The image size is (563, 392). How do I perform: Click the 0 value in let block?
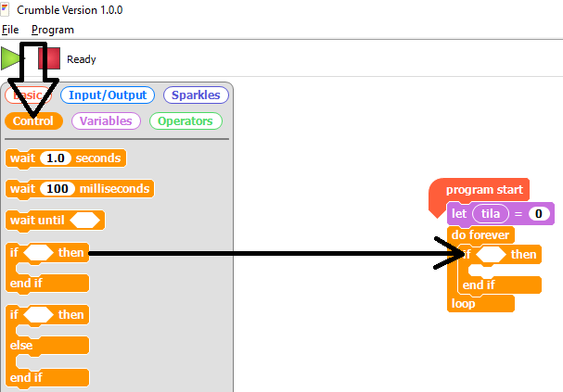[540, 214]
